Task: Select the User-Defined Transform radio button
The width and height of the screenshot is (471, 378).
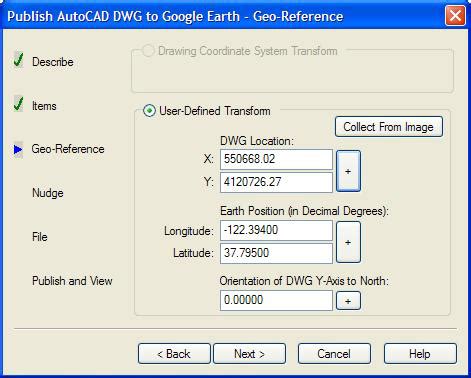Action: tap(149, 111)
